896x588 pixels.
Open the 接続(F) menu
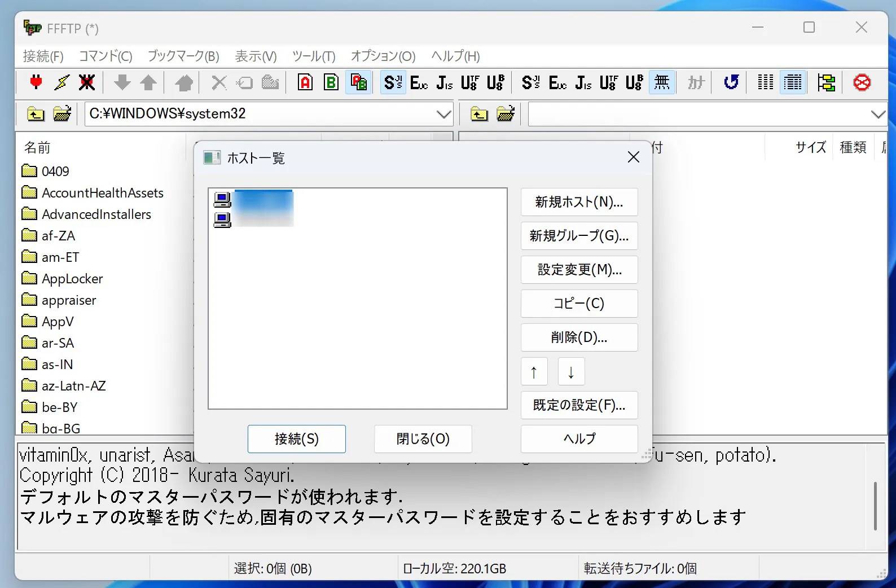43,56
